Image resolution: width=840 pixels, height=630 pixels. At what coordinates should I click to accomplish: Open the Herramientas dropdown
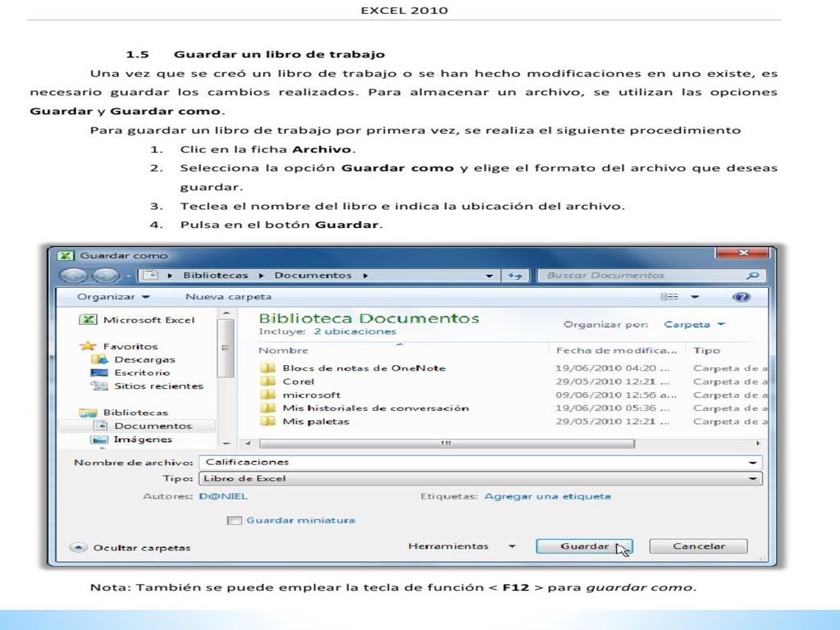[462, 546]
